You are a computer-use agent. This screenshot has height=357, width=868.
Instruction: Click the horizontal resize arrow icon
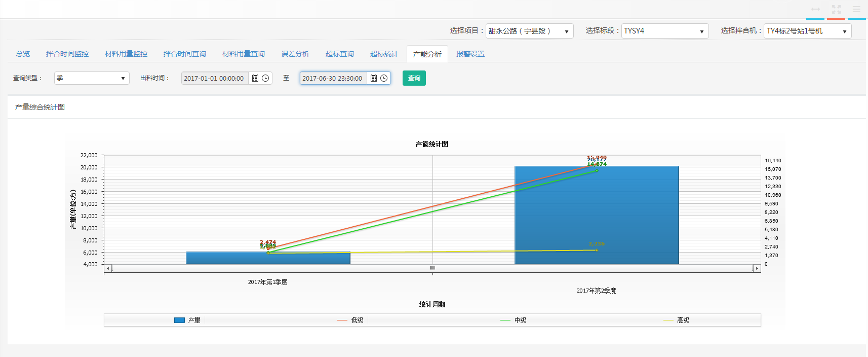815,10
